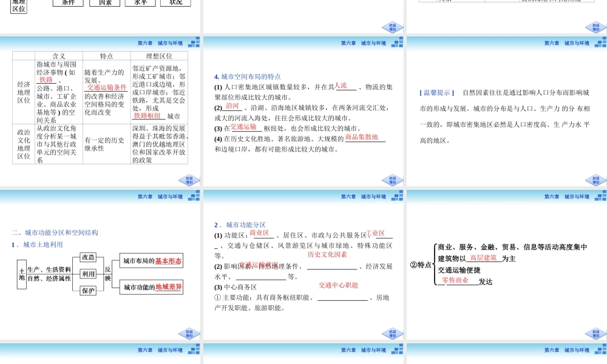The image size is (607, 364).
Task: Click 城市布局的基本形态 box
Action: click(151, 261)
